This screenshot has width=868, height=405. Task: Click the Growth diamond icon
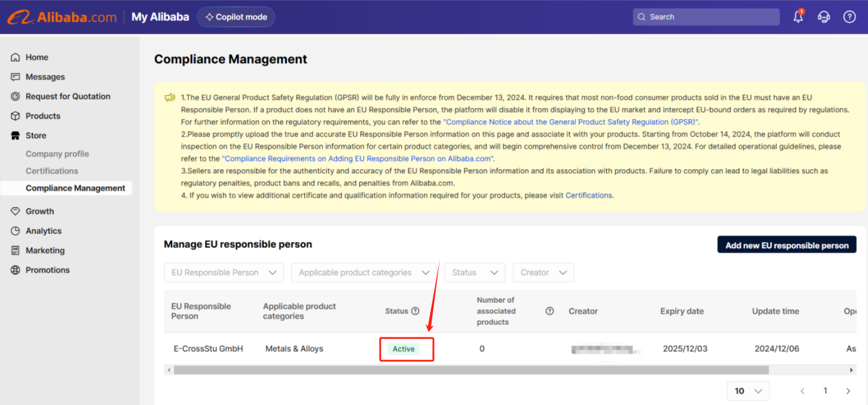(16, 211)
